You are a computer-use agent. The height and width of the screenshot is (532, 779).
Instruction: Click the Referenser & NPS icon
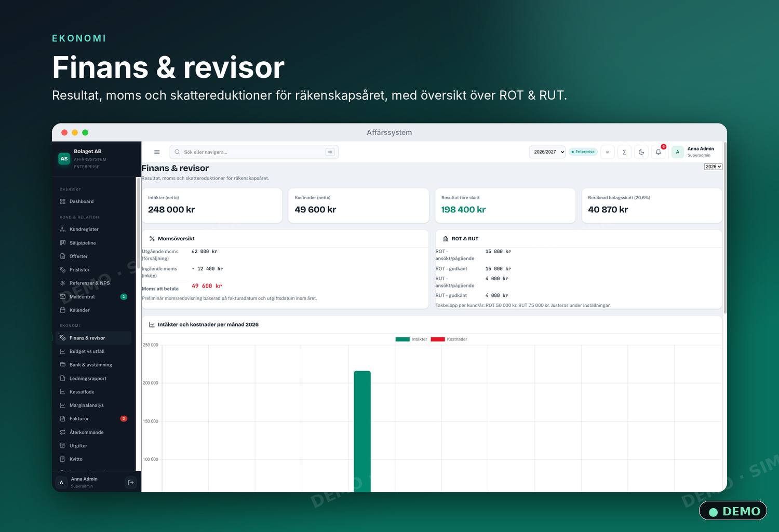pos(63,283)
